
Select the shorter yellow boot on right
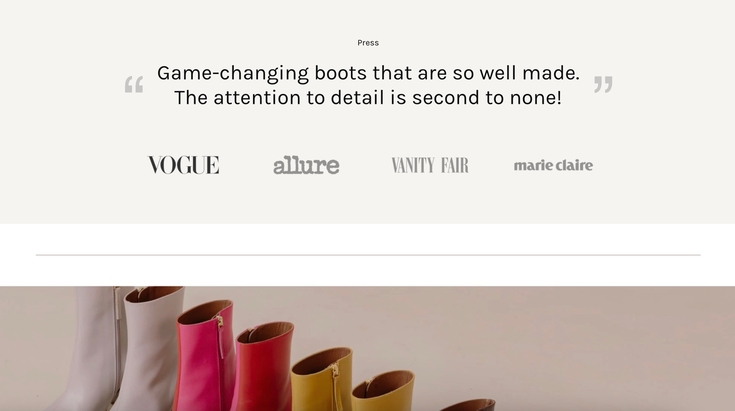pyautogui.click(x=383, y=393)
